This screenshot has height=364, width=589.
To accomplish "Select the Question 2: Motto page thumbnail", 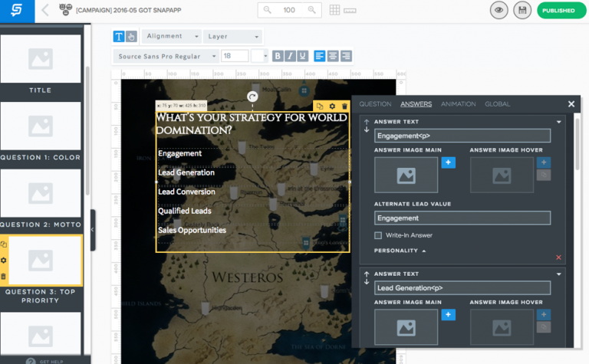I will tap(41, 193).
